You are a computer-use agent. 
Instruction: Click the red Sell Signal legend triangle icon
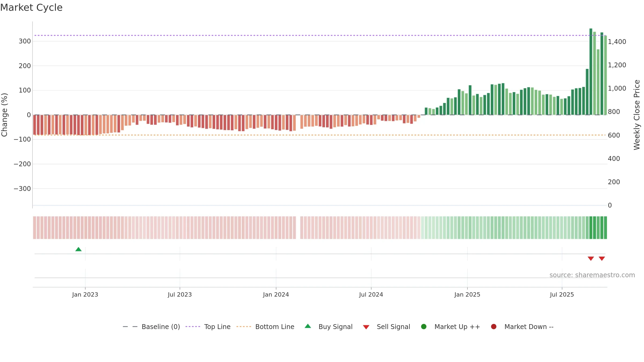point(366,327)
